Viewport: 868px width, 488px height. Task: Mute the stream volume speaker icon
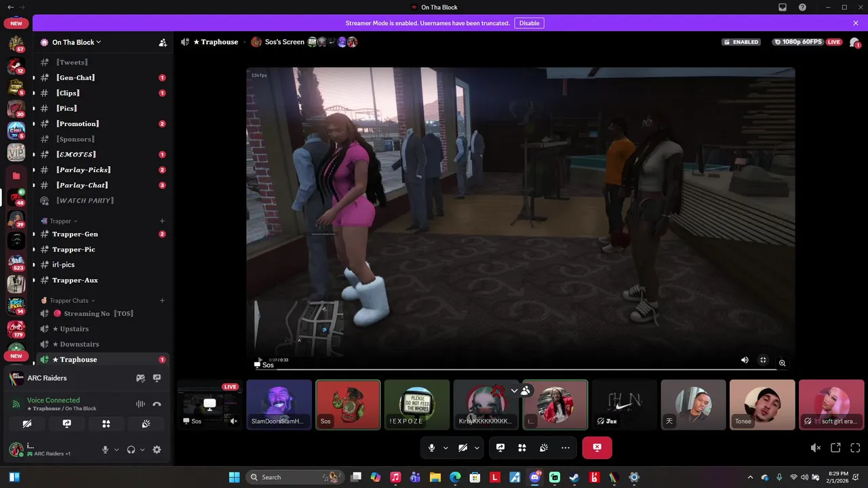pos(745,361)
